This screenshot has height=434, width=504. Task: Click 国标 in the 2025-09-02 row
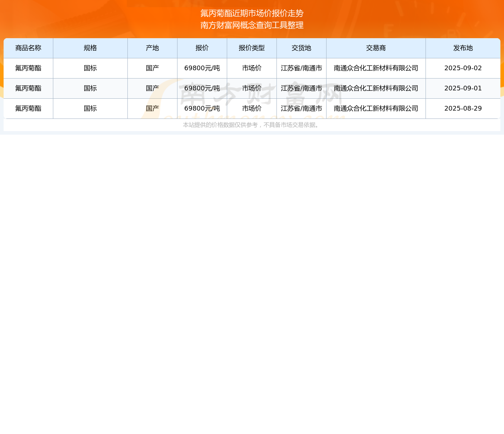90,68
